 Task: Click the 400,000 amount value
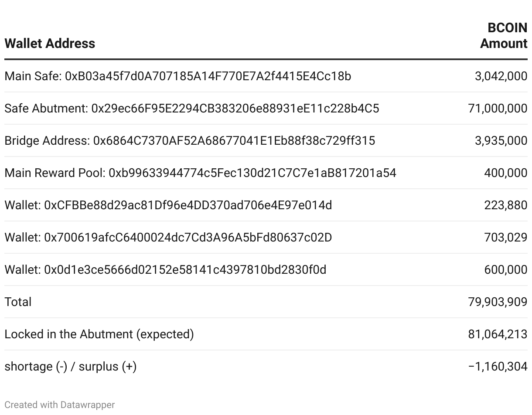pyautogui.click(x=505, y=173)
